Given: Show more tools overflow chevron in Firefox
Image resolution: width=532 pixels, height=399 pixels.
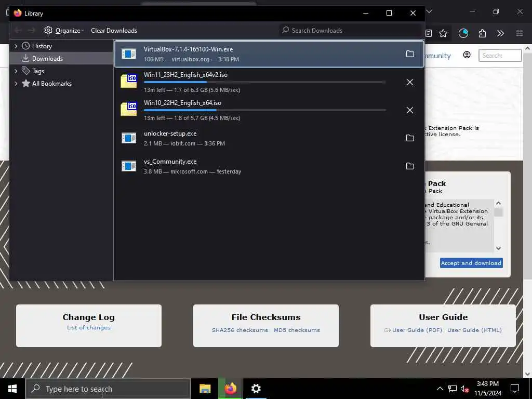Looking at the screenshot, I should coord(500,33).
